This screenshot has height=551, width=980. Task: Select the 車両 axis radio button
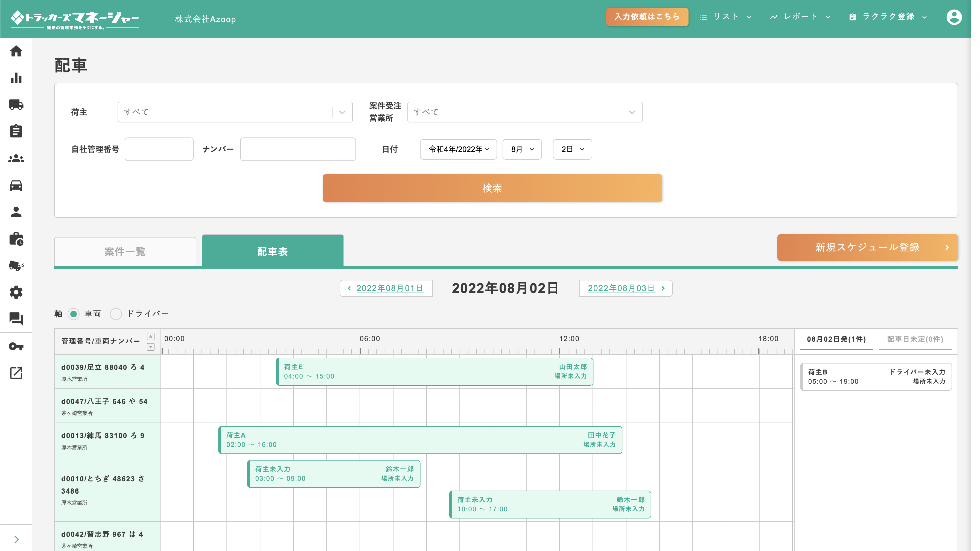(x=74, y=314)
